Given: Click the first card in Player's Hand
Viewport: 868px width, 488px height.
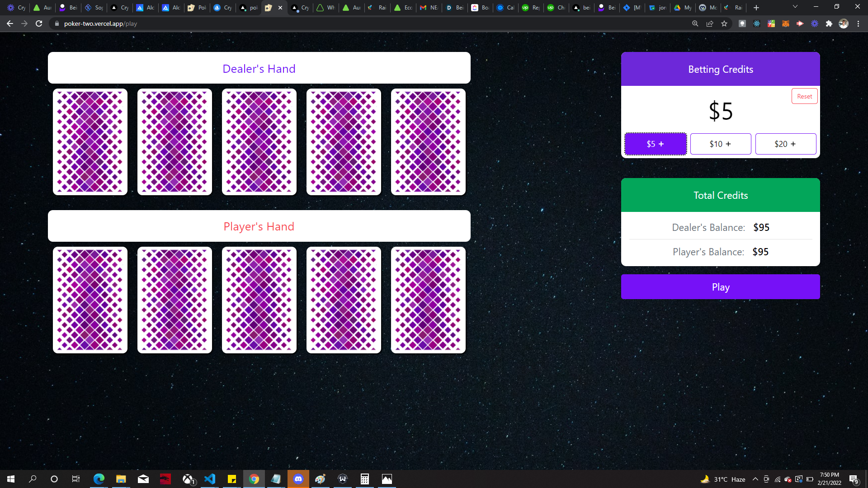Looking at the screenshot, I should click(x=90, y=300).
